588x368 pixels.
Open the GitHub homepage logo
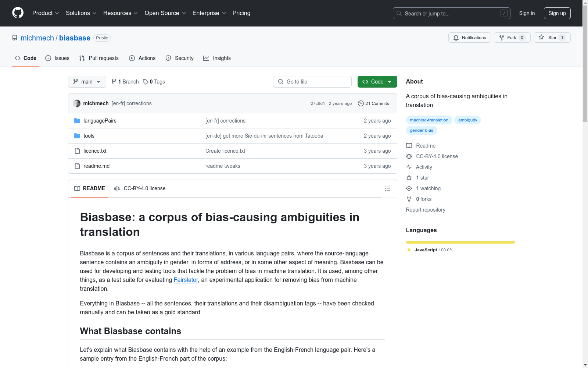(x=18, y=13)
